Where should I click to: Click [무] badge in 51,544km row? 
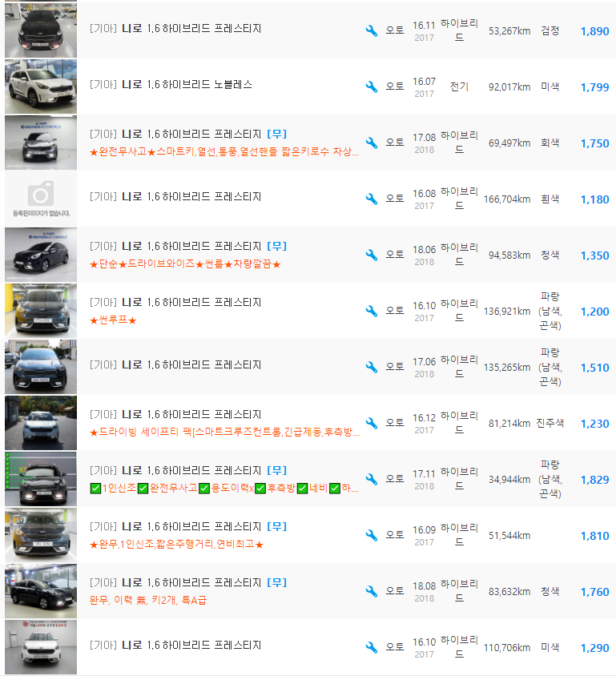pos(276,526)
